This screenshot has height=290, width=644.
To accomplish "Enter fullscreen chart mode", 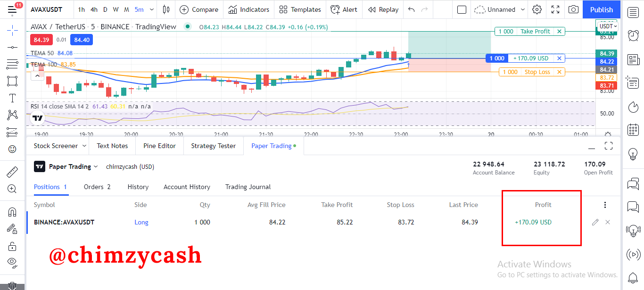I will [555, 9].
